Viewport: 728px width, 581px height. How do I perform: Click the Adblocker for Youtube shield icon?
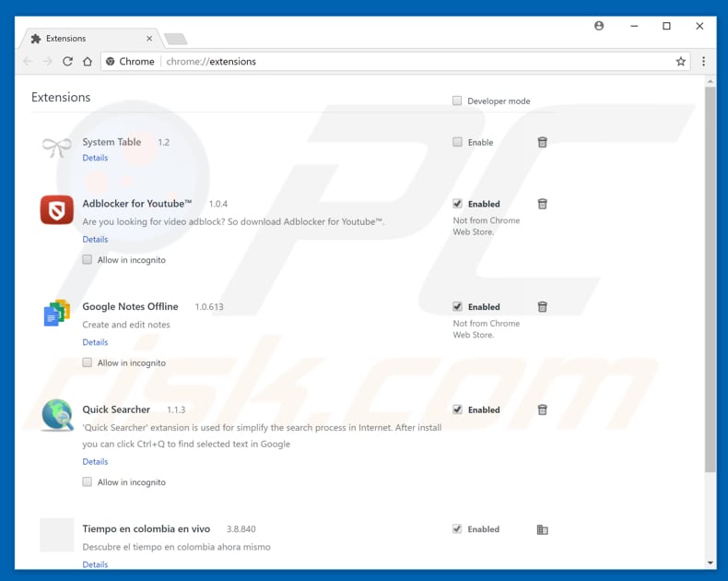pyautogui.click(x=56, y=209)
